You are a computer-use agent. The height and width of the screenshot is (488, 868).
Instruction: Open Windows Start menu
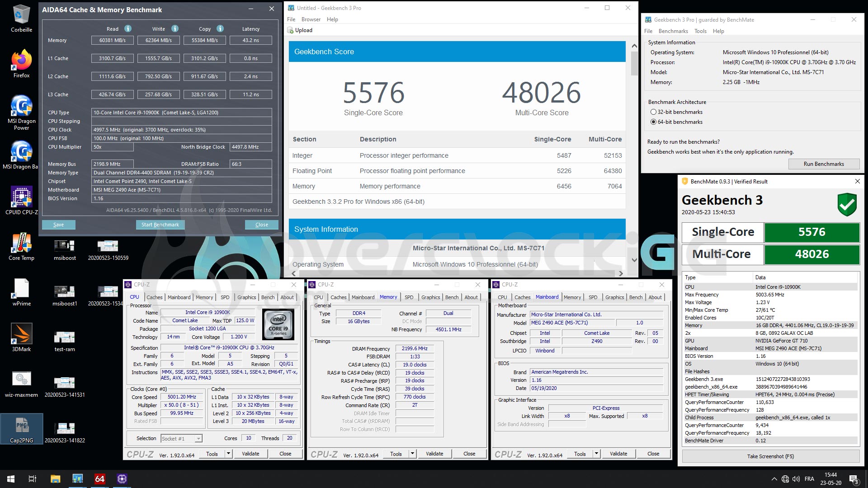[11, 479]
